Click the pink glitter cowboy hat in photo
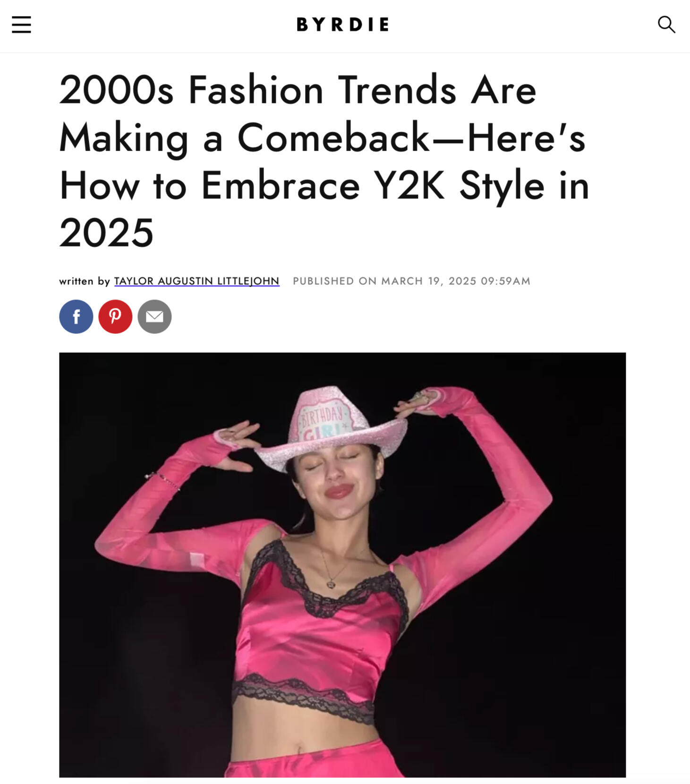Viewport: 690px width, 784px height. 332,427
